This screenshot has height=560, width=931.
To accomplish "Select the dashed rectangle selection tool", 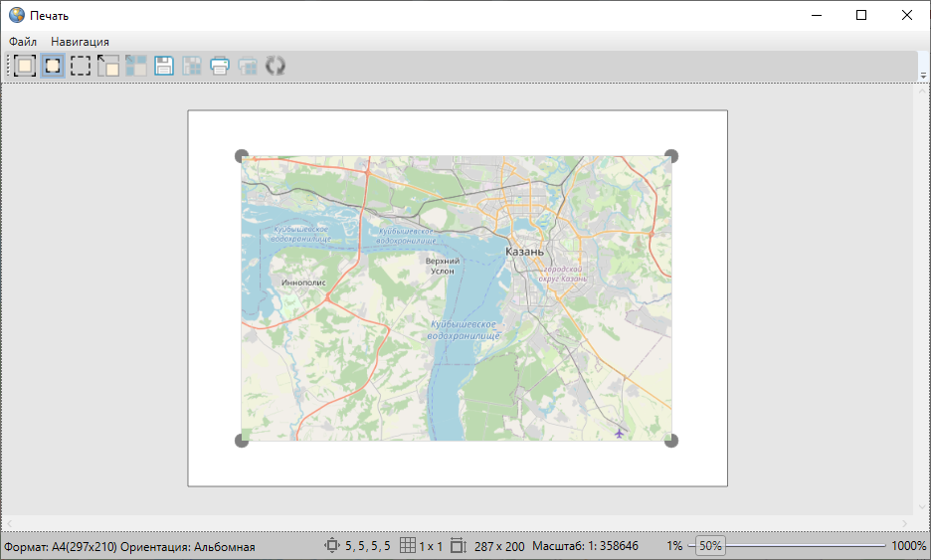I will coord(81,67).
